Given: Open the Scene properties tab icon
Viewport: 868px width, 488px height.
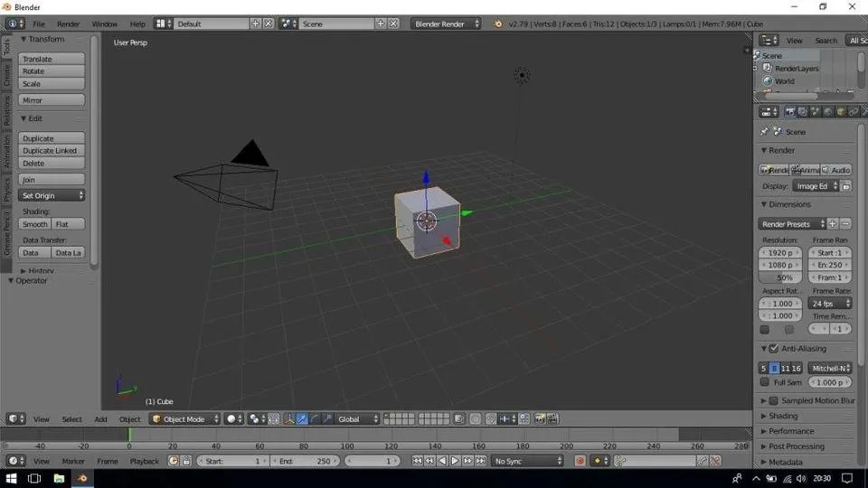Looking at the screenshot, I should point(816,112).
